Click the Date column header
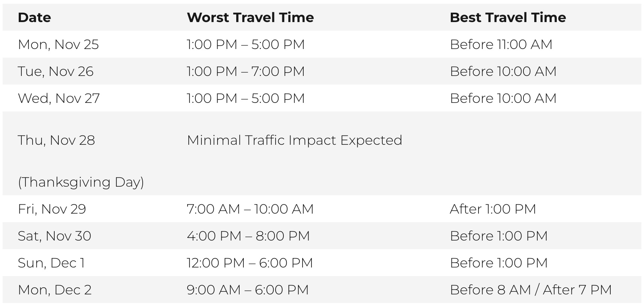This screenshot has width=644, height=306. (34, 18)
